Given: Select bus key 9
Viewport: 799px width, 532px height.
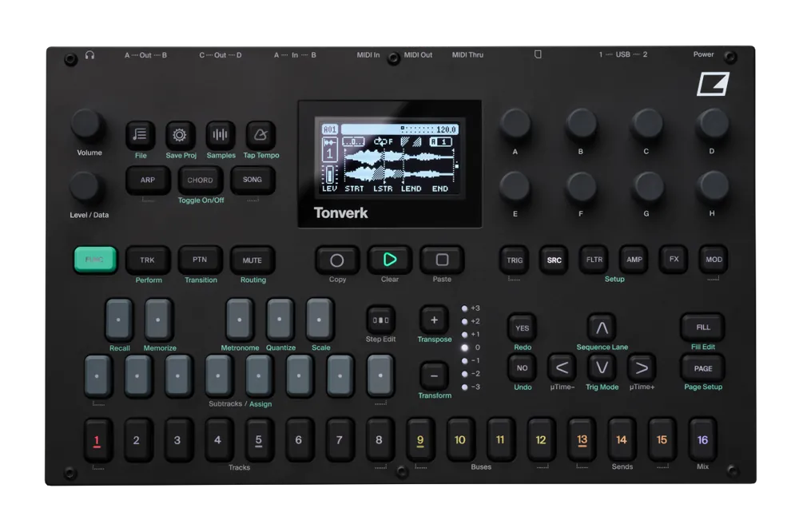Looking at the screenshot, I should click(420, 440).
